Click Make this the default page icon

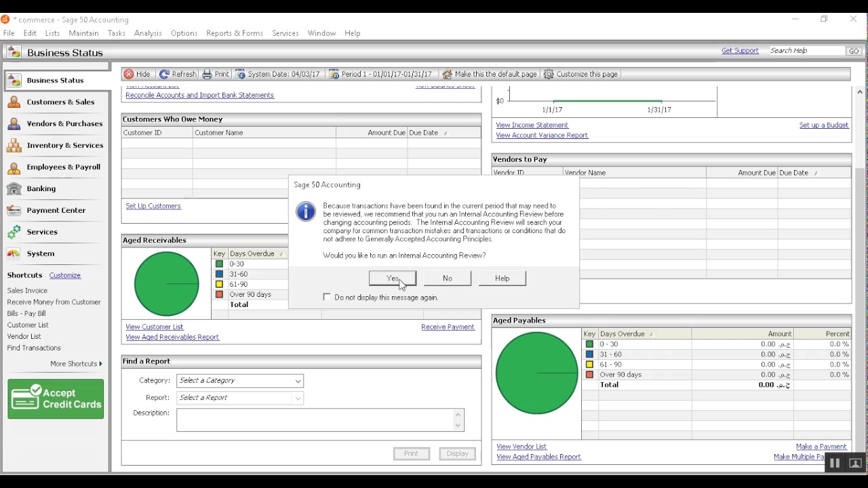[448, 74]
